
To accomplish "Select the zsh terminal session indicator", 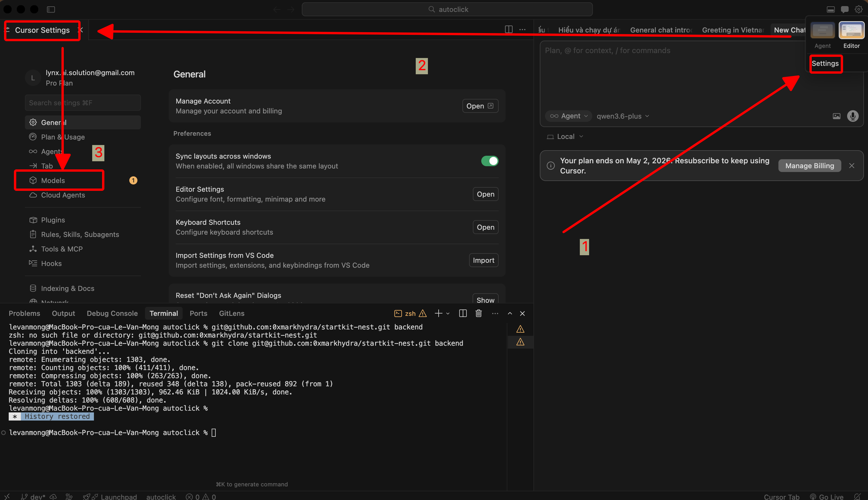I will [410, 313].
